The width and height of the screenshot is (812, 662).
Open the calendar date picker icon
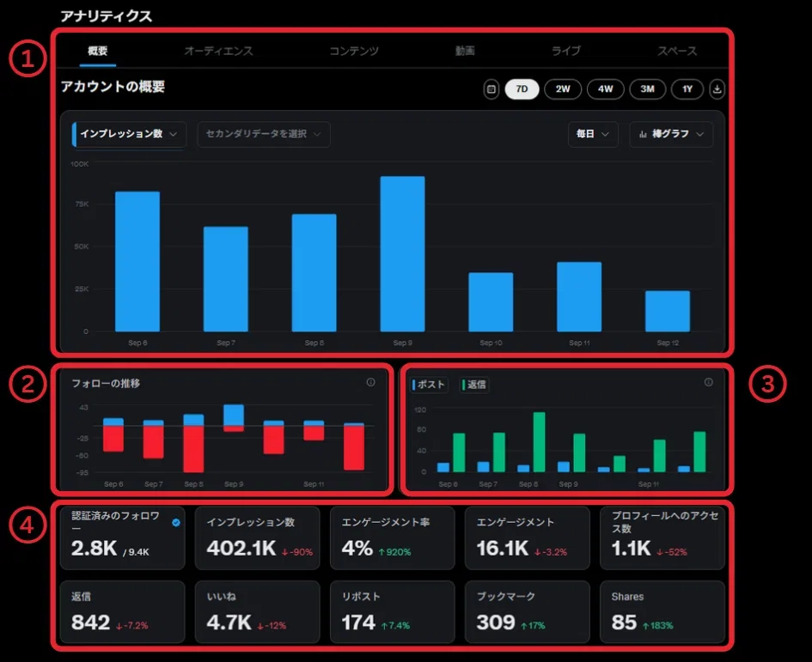click(491, 89)
